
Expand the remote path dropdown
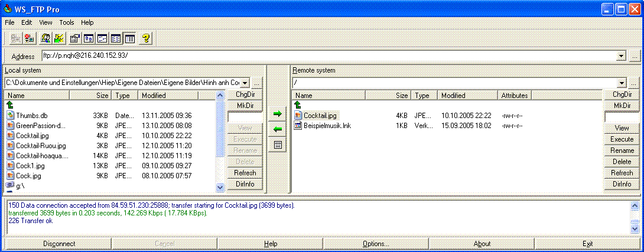(x=622, y=83)
